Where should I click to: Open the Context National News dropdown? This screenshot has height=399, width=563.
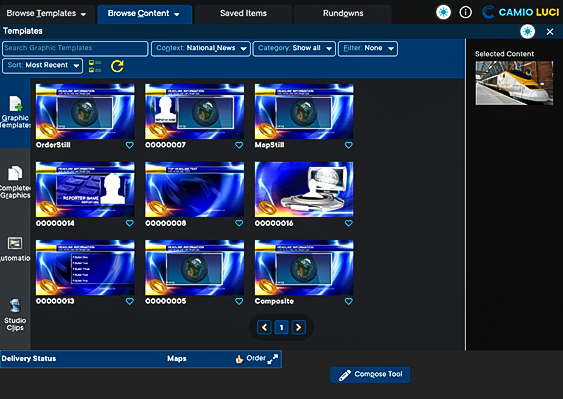[x=201, y=48]
